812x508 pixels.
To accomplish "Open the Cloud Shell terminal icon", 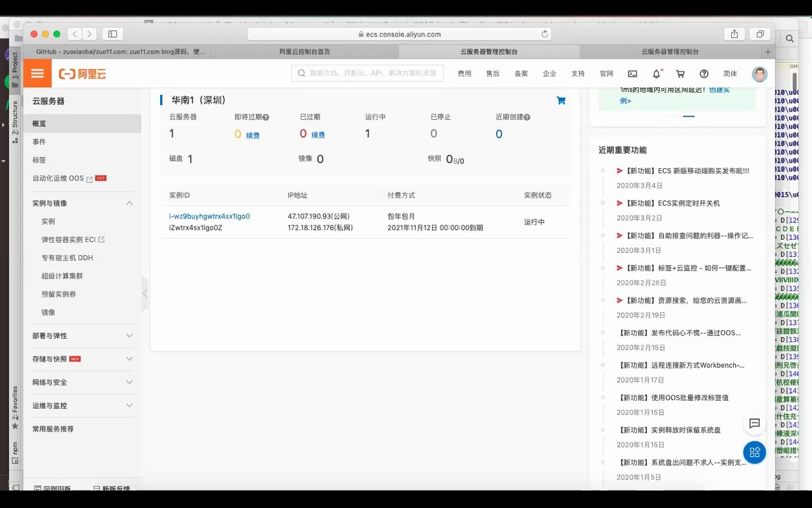I will tap(633, 74).
